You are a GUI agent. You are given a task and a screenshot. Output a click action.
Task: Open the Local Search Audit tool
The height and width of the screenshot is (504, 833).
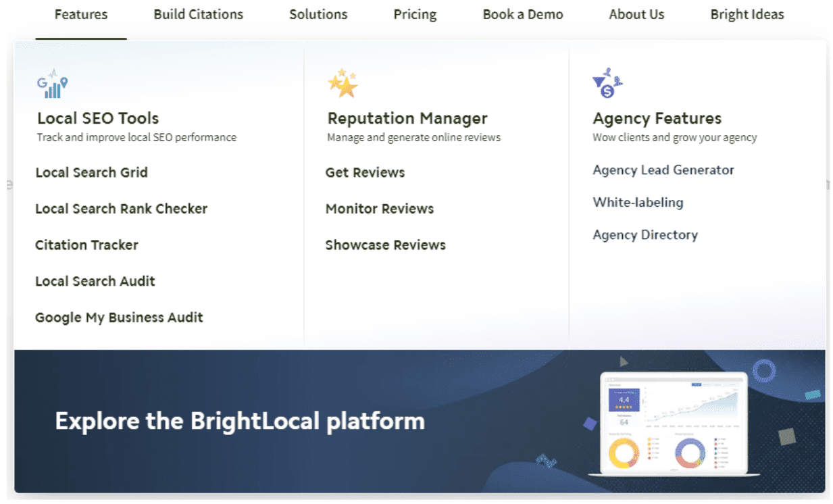pyautogui.click(x=95, y=281)
